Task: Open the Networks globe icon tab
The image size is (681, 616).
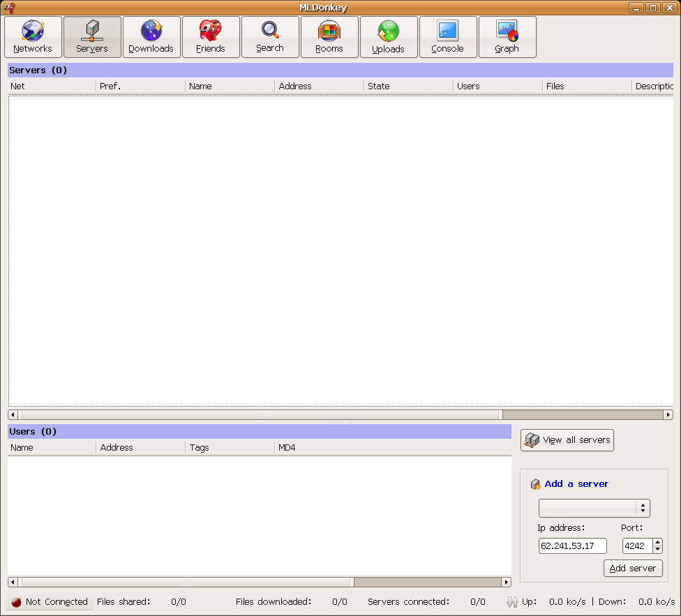Action: click(33, 31)
